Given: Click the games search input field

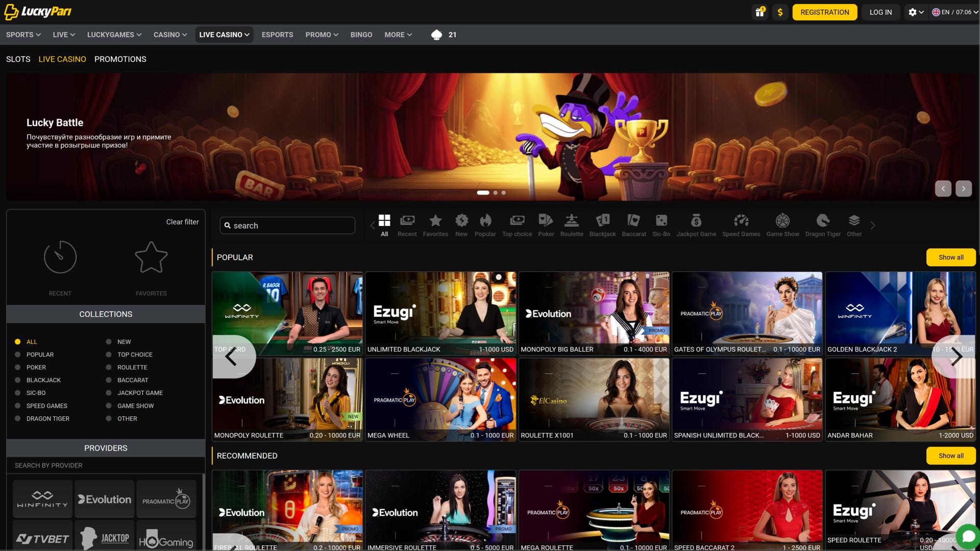Looking at the screenshot, I should pyautogui.click(x=287, y=226).
